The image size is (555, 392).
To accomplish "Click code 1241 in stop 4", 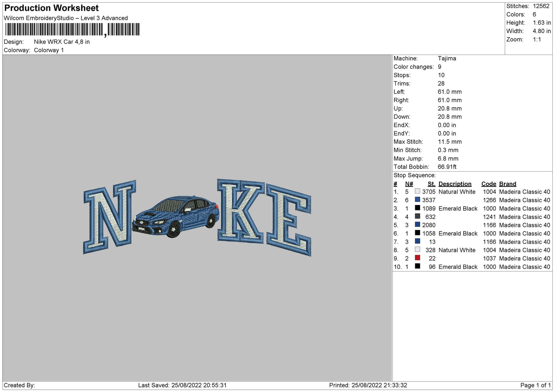I will click(x=489, y=217).
